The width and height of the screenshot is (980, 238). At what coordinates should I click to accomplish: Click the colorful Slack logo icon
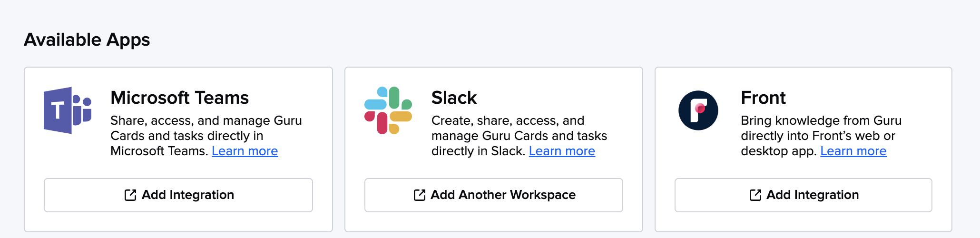tap(388, 110)
